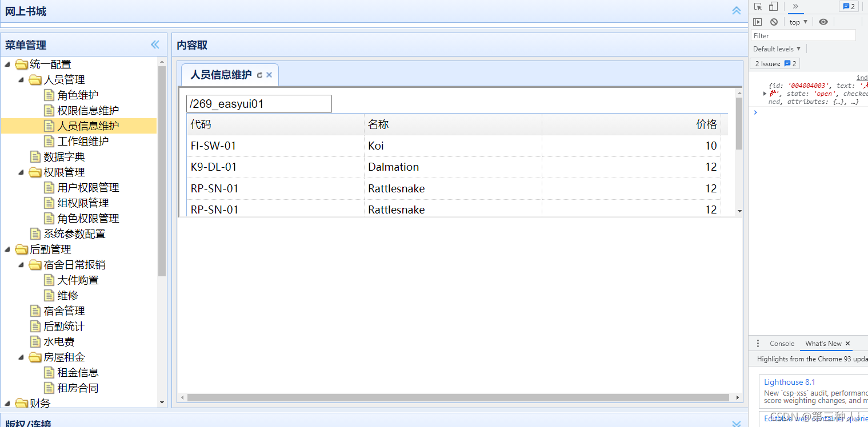Refresh the 人员信息维护 tab content

(x=261, y=75)
